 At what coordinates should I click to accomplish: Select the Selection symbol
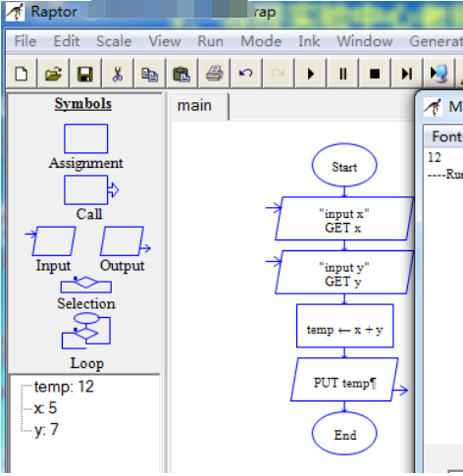tap(86, 285)
